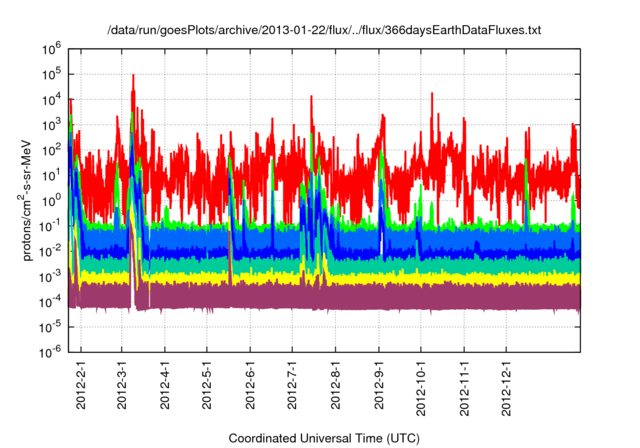The image size is (640, 448).
Task: Click the 10^2 y-axis tick label
Action: tap(51, 151)
